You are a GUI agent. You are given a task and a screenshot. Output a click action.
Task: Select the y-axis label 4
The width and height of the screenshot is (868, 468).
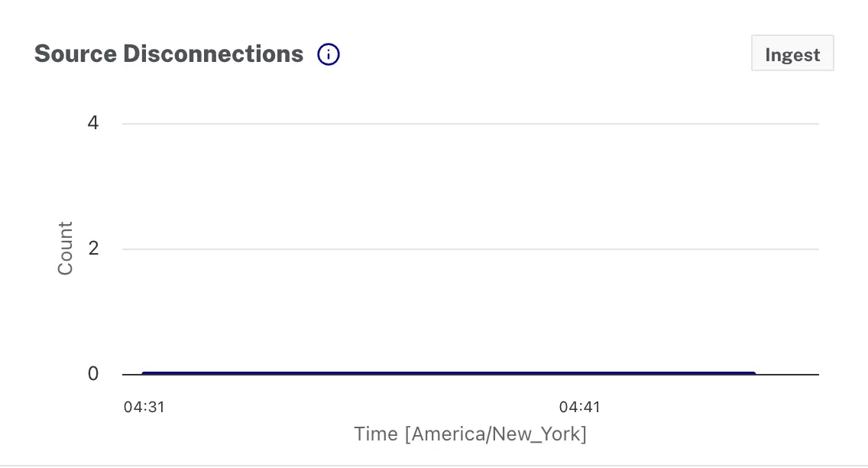(x=93, y=122)
